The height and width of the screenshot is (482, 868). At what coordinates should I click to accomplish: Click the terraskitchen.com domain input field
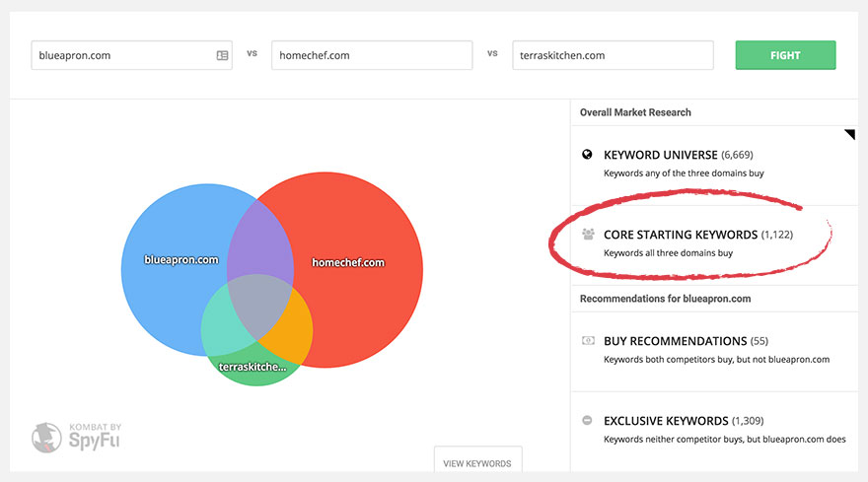pyautogui.click(x=613, y=55)
